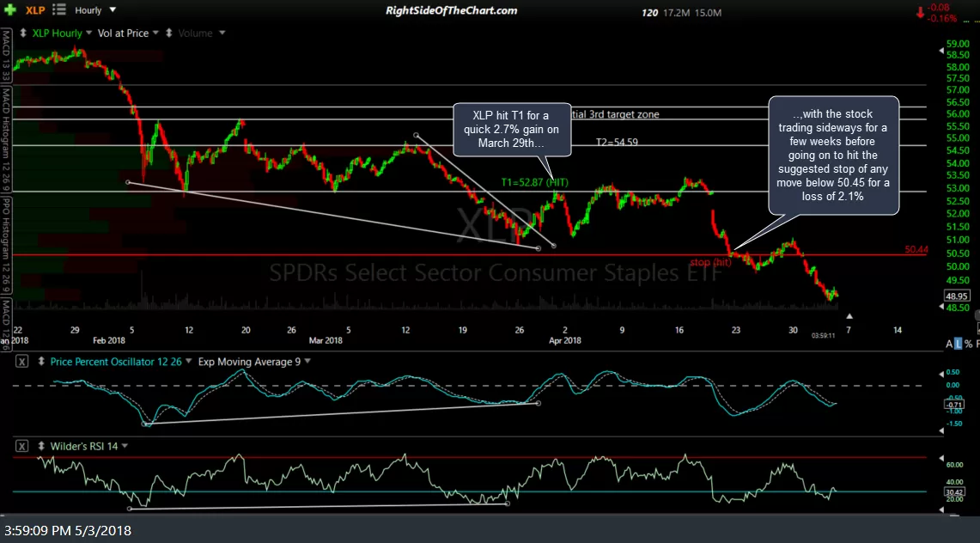Click the Feb 2018 axis label
Screen dimensions: 980x543
click(109, 340)
